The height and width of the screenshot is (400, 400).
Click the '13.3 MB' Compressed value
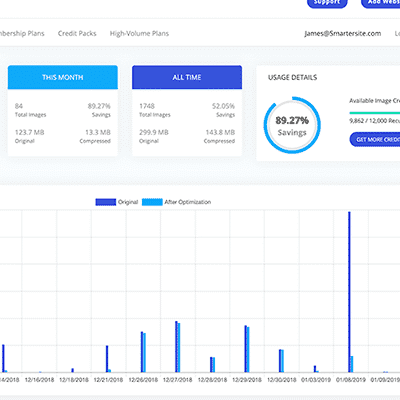[98, 132]
